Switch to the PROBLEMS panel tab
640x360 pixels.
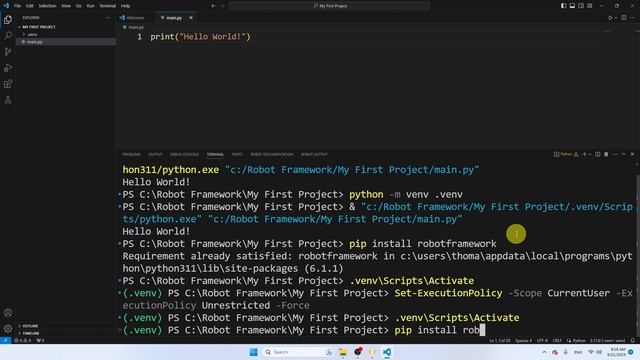click(131, 154)
